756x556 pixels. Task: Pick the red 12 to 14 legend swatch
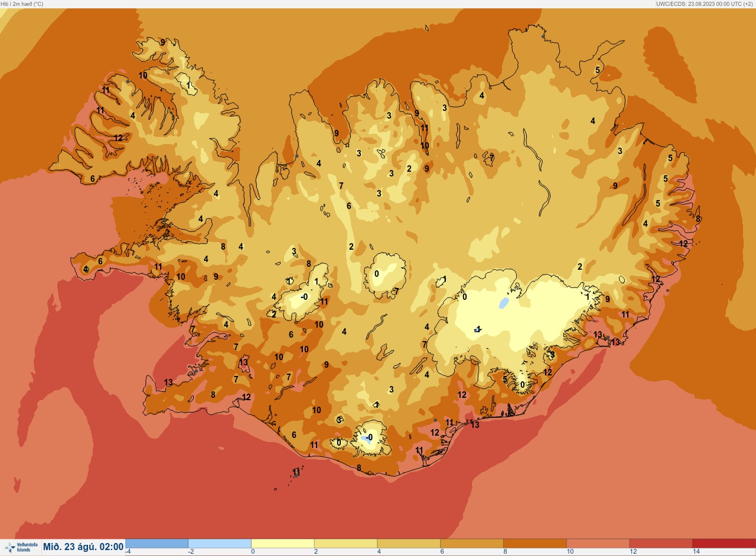tap(661, 544)
